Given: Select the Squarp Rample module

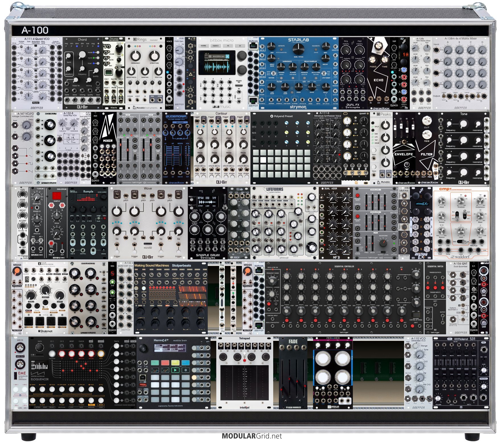Looking at the screenshot, I should coord(88,223).
